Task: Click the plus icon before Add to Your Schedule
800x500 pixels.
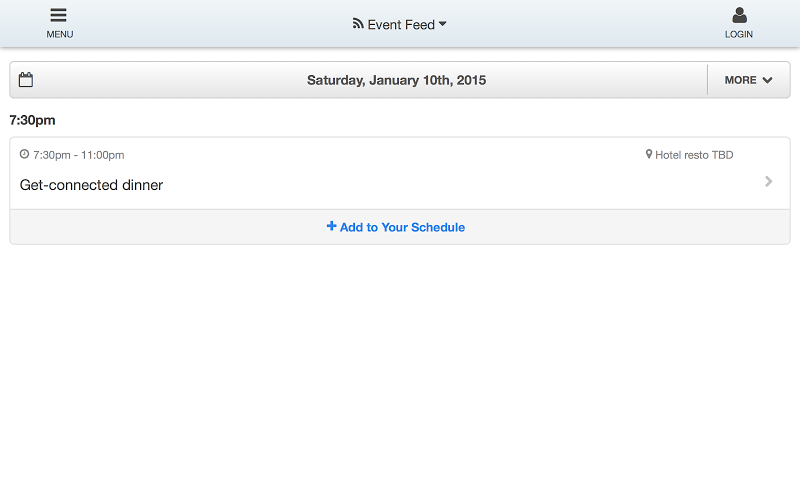Action: click(x=332, y=226)
